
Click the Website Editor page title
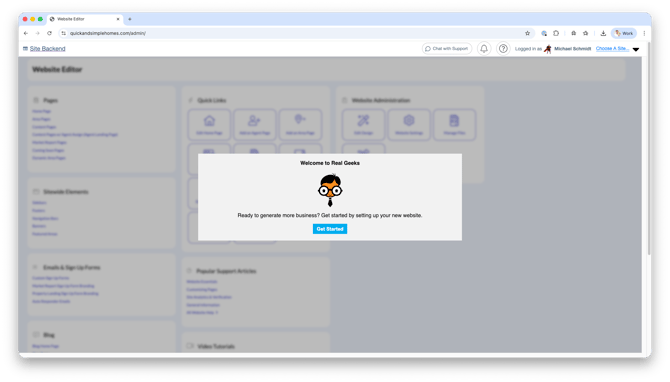coord(57,69)
